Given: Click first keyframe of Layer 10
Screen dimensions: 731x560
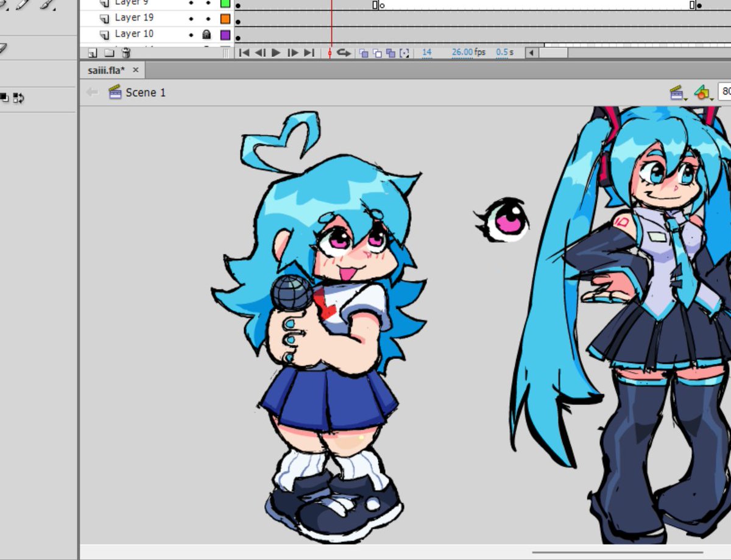Looking at the screenshot, I should tap(238, 38).
